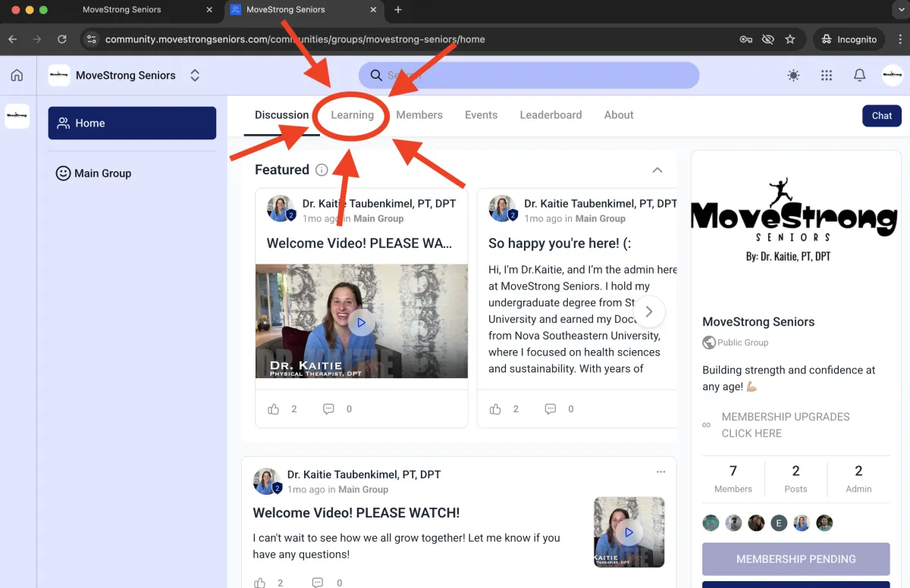Click the '2 Admin' count
910x588 pixels.
[858, 479]
